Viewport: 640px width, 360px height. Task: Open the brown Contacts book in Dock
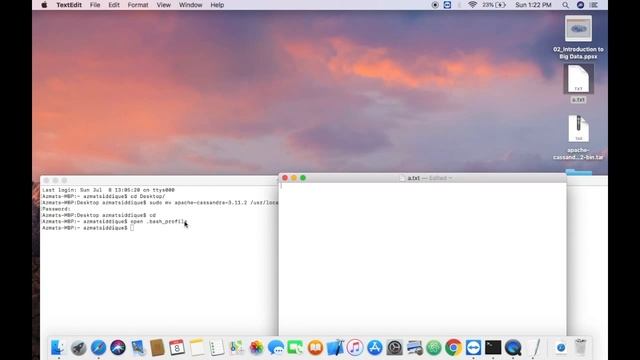pos(157,348)
